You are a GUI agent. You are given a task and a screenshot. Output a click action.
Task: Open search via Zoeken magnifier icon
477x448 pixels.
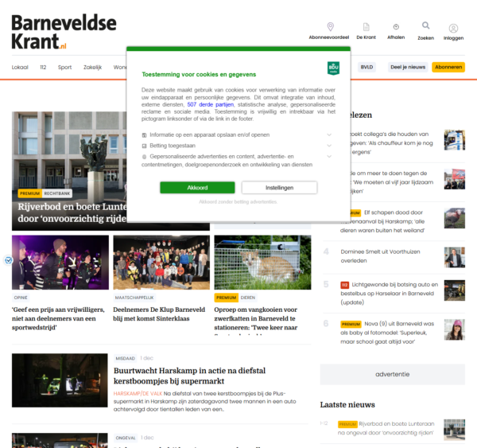[425, 25]
